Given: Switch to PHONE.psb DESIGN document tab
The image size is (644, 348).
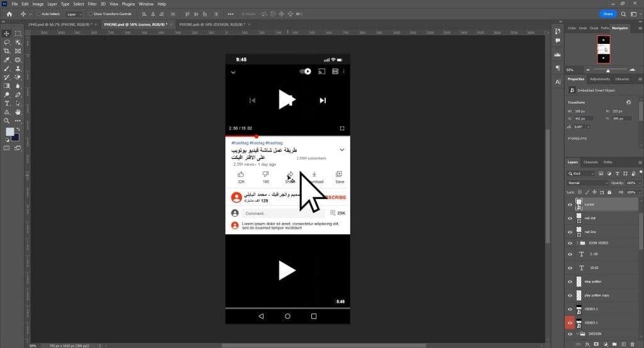Looking at the screenshot, I should pyautogui.click(x=213, y=24).
